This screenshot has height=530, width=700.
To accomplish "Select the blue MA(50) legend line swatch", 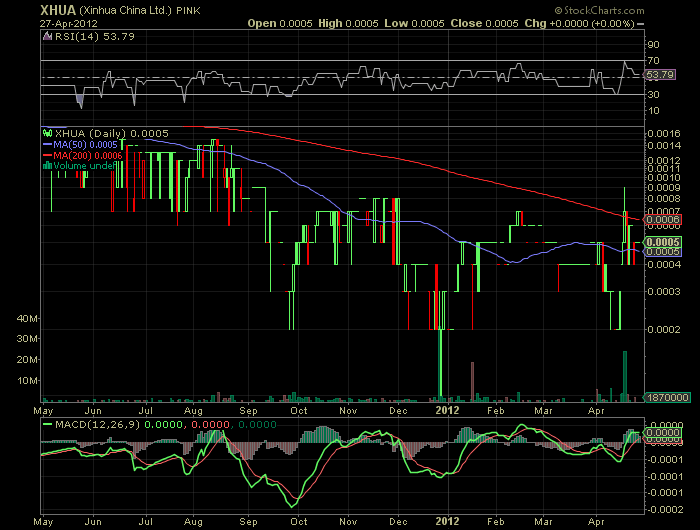I will pyautogui.click(x=47, y=145).
